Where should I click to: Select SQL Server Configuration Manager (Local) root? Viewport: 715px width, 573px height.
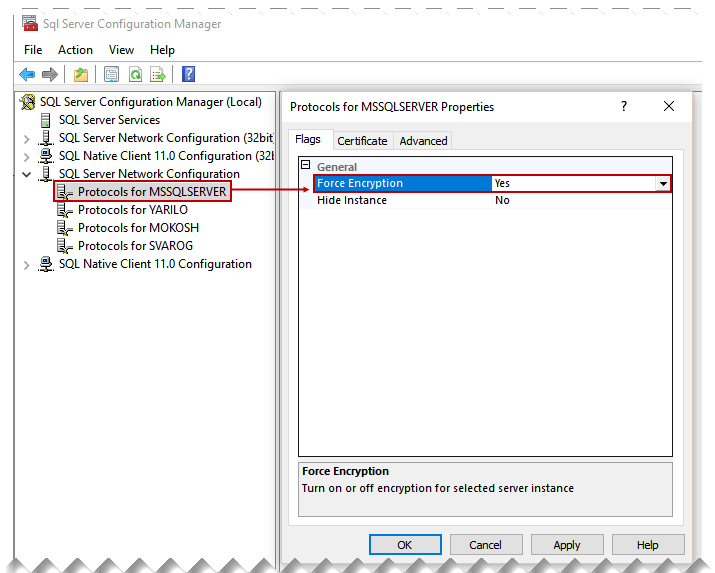click(x=151, y=102)
